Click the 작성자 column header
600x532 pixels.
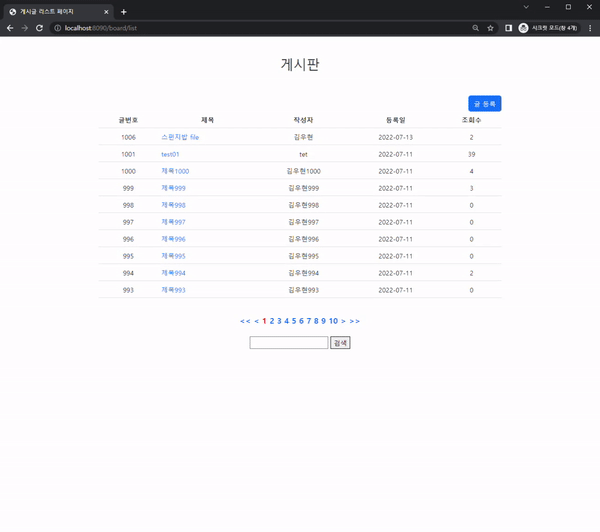303,120
